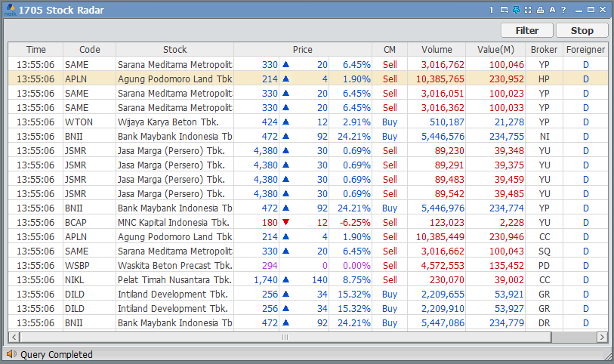Click the window group number 1 icon
614x364 pixels.
pos(491,10)
